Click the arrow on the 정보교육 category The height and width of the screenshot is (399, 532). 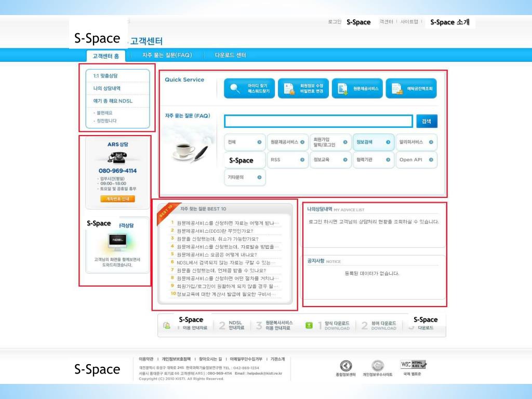point(345,160)
